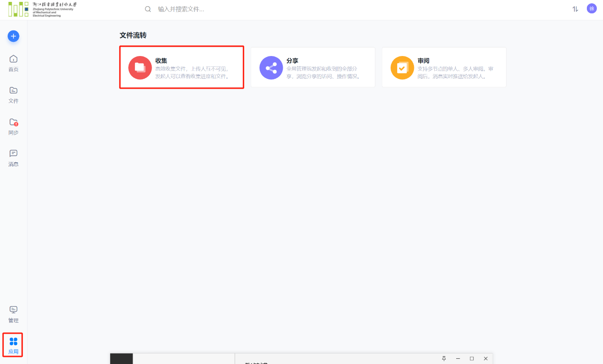Click the dark panel in bottom window
Image resolution: width=603 pixels, height=364 pixels.
[122, 359]
